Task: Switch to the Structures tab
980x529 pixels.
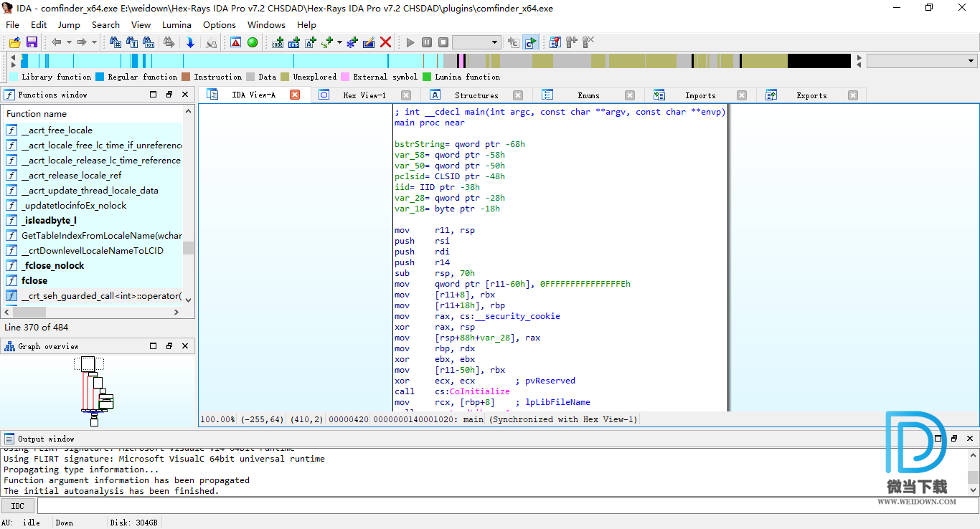Action: [x=476, y=95]
